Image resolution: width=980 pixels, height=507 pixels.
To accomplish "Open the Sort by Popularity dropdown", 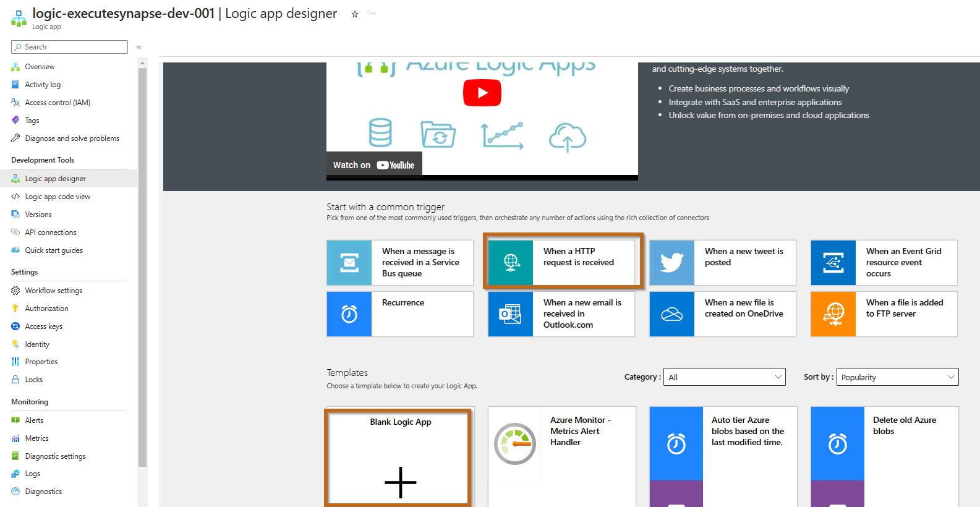I will (898, 377).
